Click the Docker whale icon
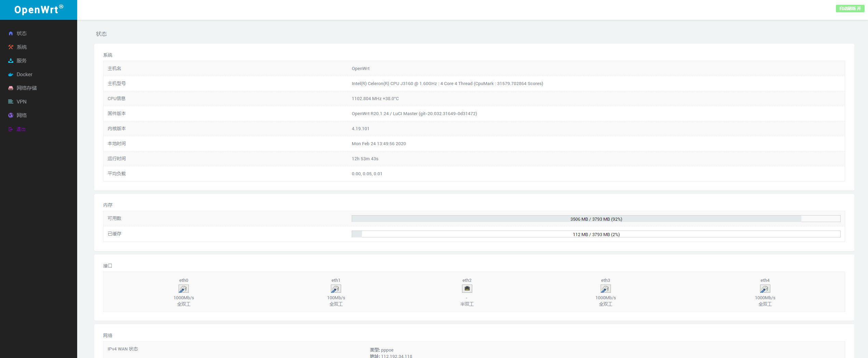The width and height of the screenshot is (868, 358). pyautogui.click(x=11, y=74)
